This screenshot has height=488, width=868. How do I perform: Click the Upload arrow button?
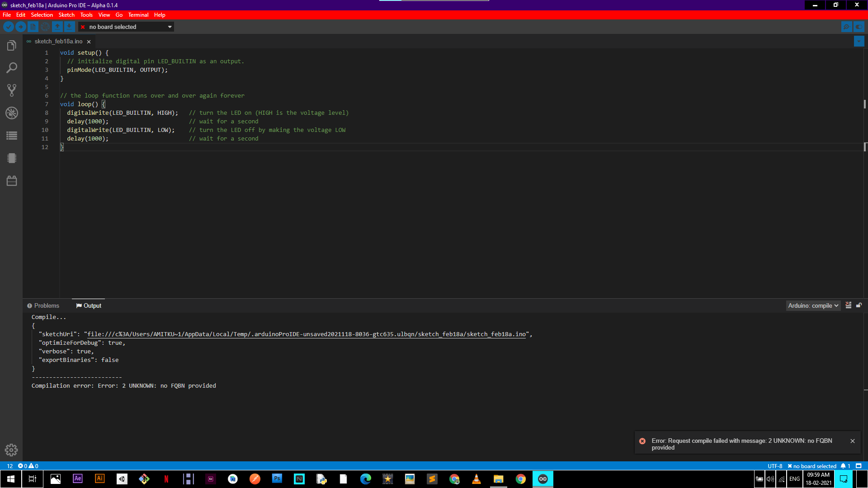pos(20,27)
